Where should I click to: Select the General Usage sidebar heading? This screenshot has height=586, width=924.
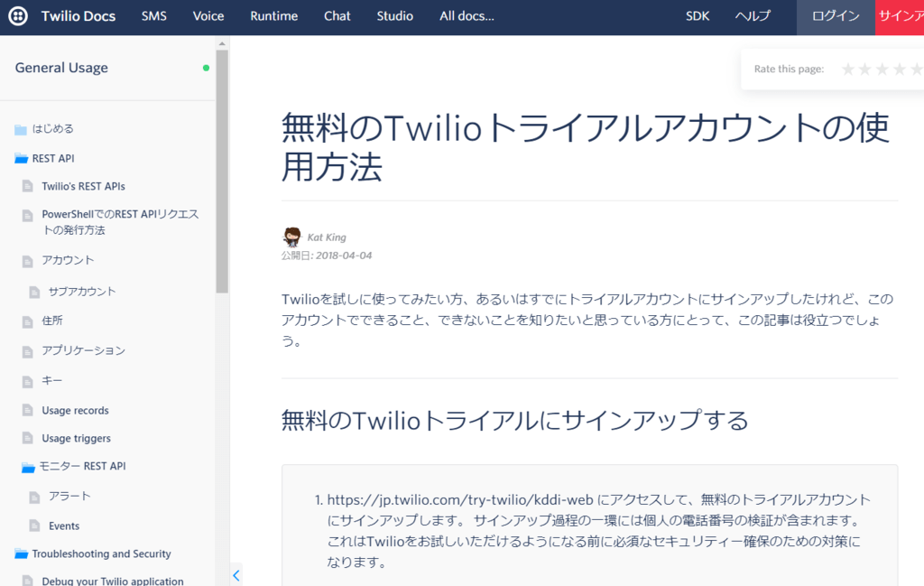click(x=61, y=68)
